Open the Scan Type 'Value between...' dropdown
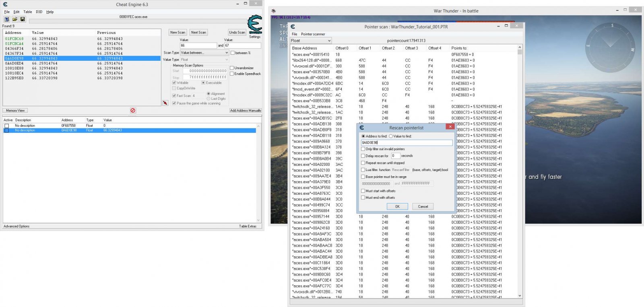This screenshot has height=307, width=644. pyautogui.click(x=204, y=53)
